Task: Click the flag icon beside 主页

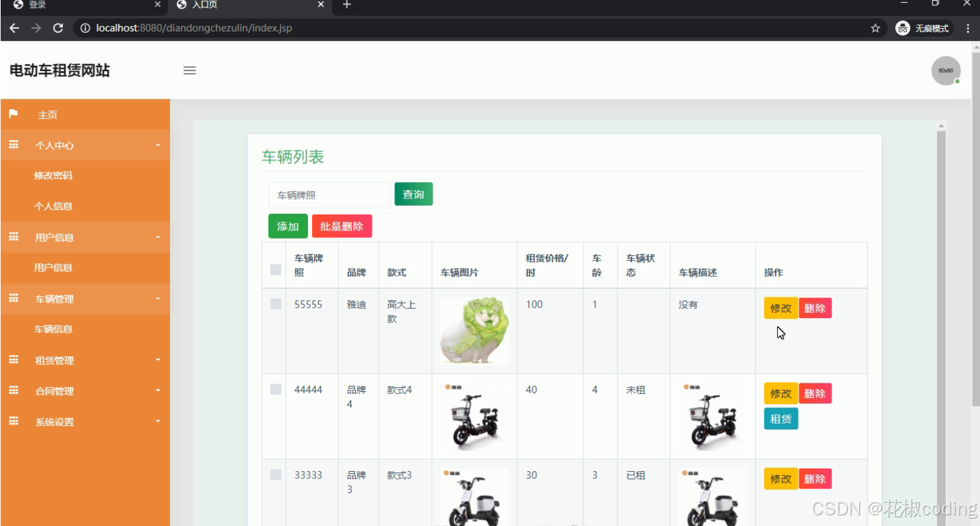Action: coord(13,114)
